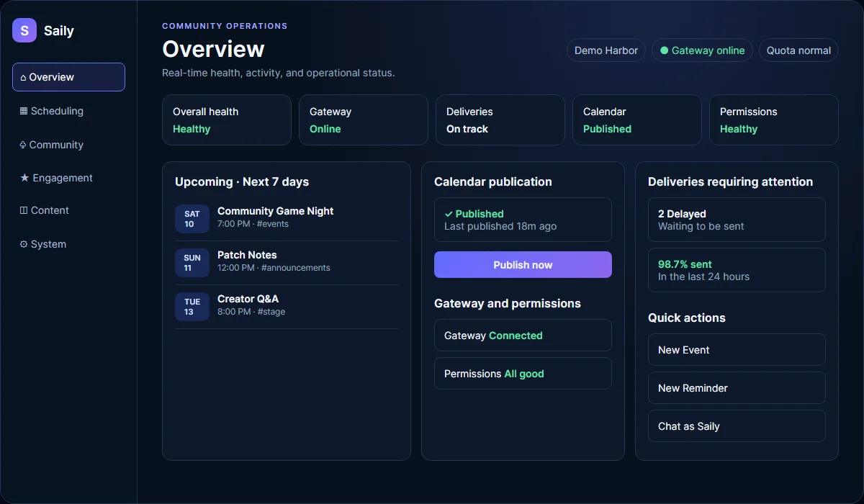Click the Gateway online status pill
Screen dimensions: 864x504
tap(703, 50)
